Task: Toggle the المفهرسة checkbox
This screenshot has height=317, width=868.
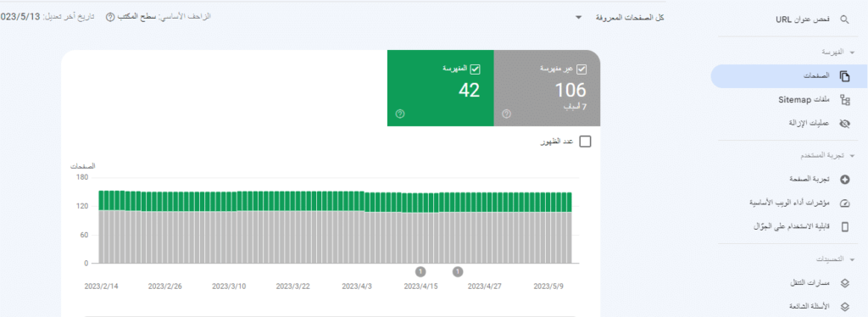Action: (475, 70)
